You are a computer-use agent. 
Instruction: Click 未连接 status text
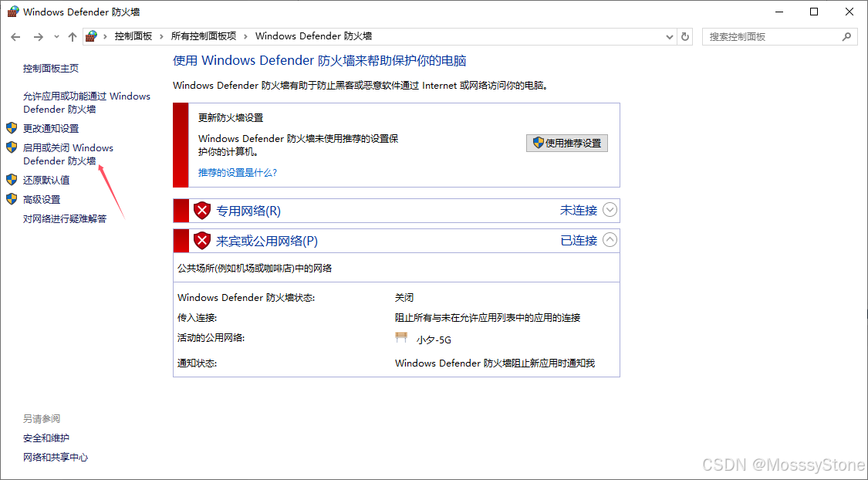579,211
